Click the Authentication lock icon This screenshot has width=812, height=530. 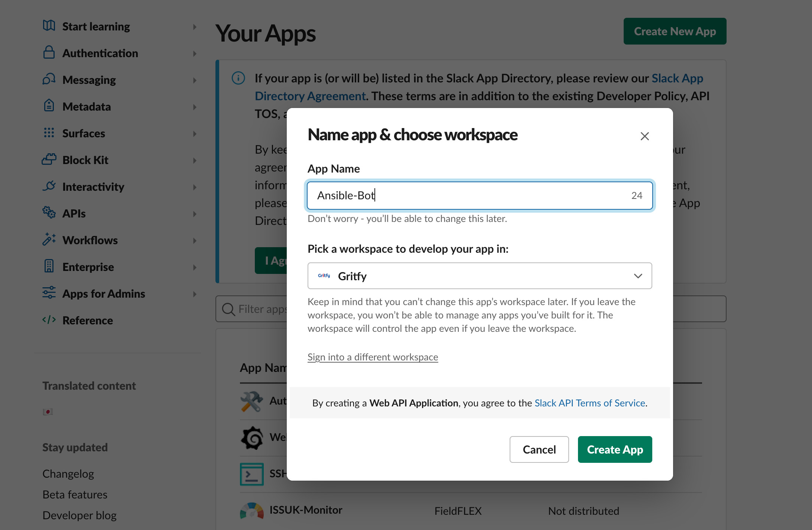49,52
